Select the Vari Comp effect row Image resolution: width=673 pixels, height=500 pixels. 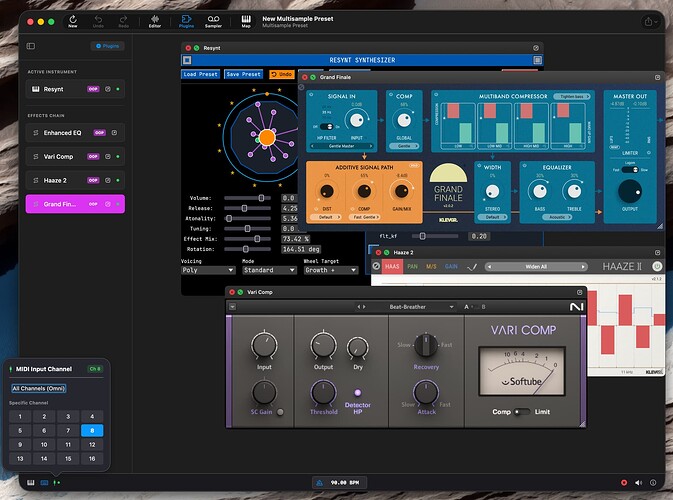(x=75, y=157)
